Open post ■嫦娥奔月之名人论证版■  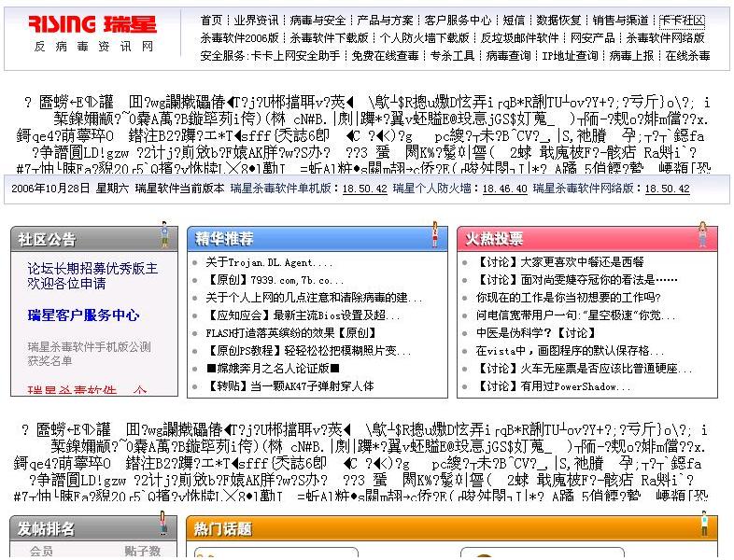[273, 369]
